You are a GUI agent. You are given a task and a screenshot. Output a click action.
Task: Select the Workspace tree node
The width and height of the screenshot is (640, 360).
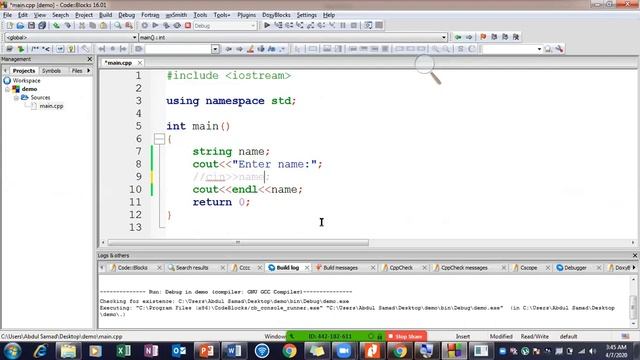coord(26,81)
